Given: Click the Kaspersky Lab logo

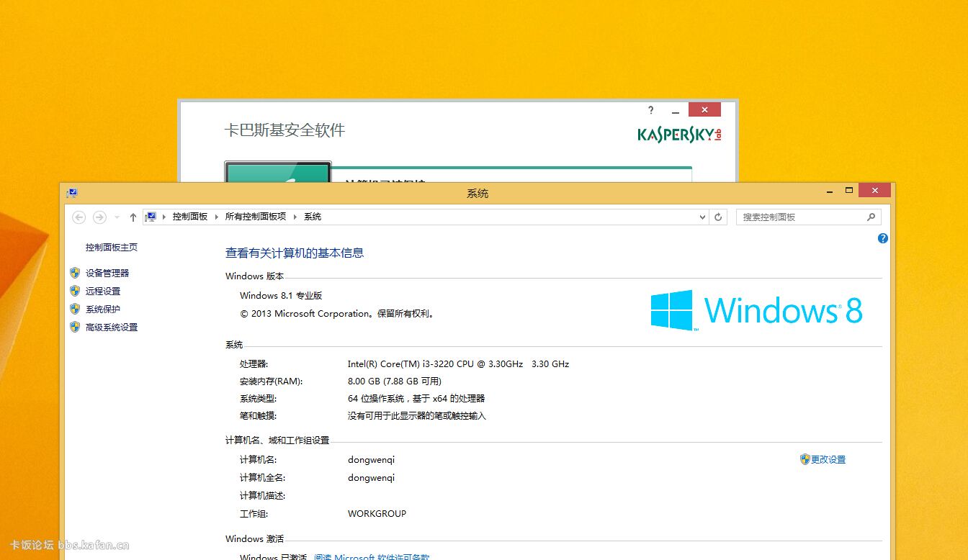Looking at the screenshot, I should pyautogui.click(x=679, y=135).
